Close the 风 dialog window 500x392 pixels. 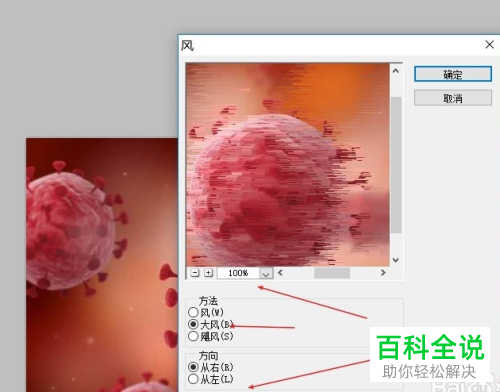click(x=489, y=44)
